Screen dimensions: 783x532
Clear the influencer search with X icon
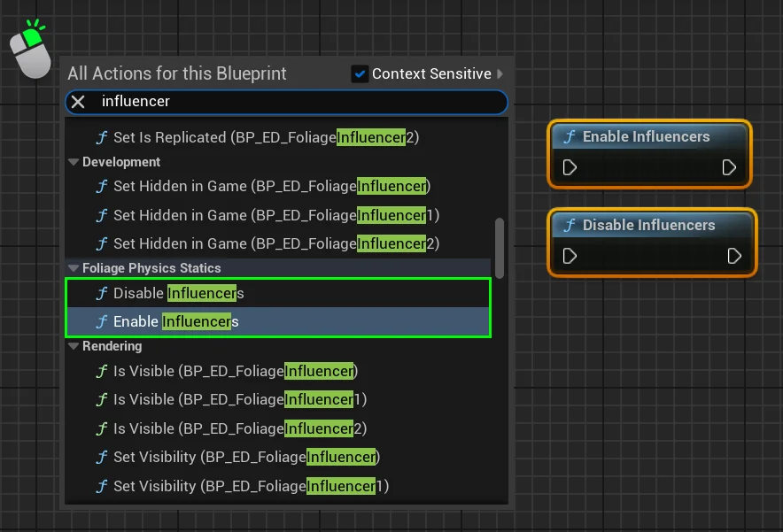[78, 102]
